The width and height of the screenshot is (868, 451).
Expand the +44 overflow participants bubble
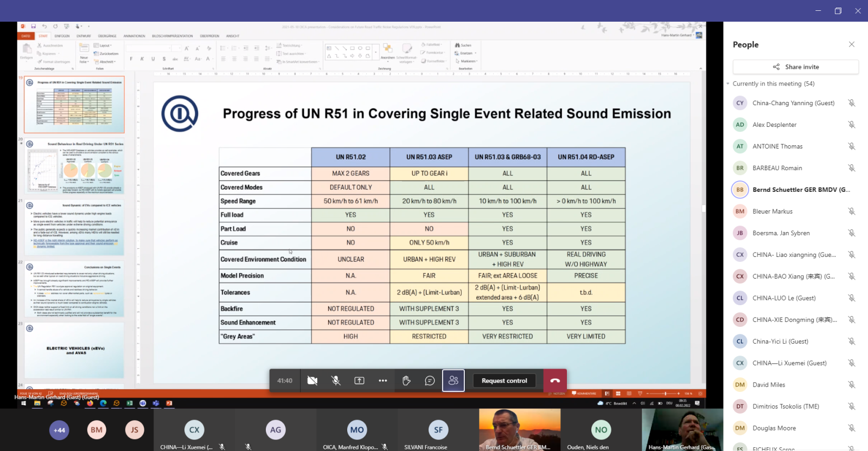[59, 430]
